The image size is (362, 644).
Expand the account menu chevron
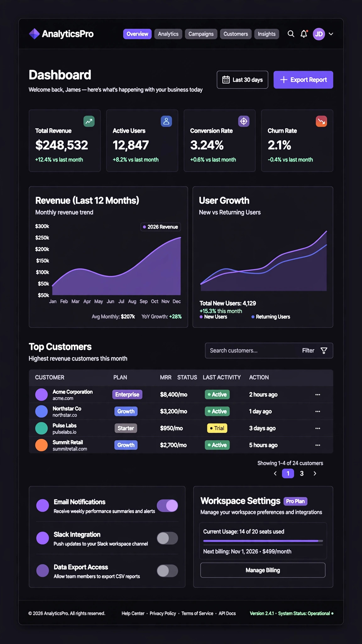pos(331,34)
